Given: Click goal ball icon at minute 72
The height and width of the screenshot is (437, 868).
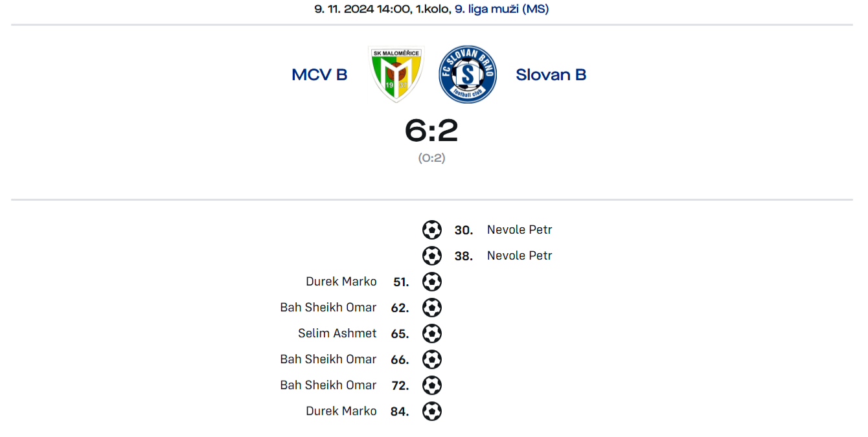Looking at the screenshot, I should 432,385.
